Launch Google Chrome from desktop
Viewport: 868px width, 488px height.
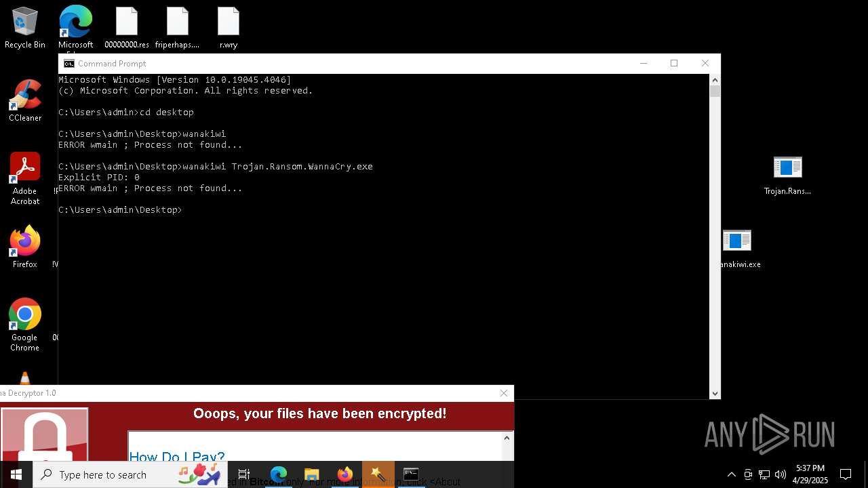tap(25, 325)
